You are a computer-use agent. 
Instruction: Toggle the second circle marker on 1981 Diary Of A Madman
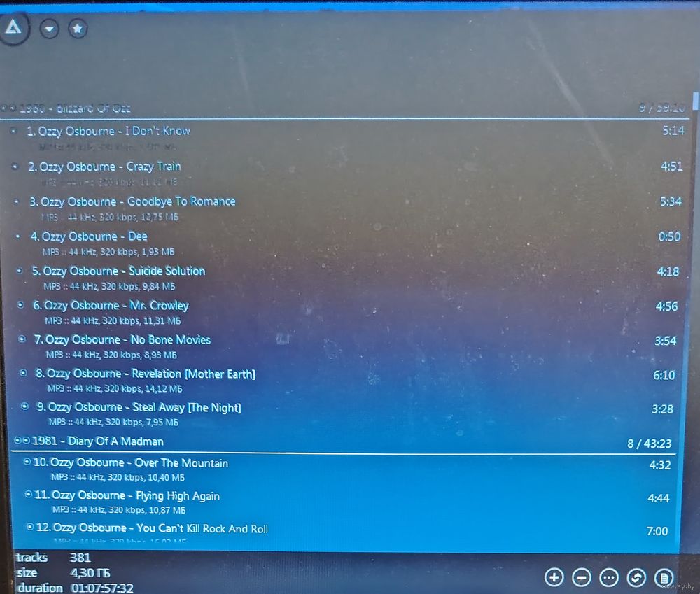(27, 441)
